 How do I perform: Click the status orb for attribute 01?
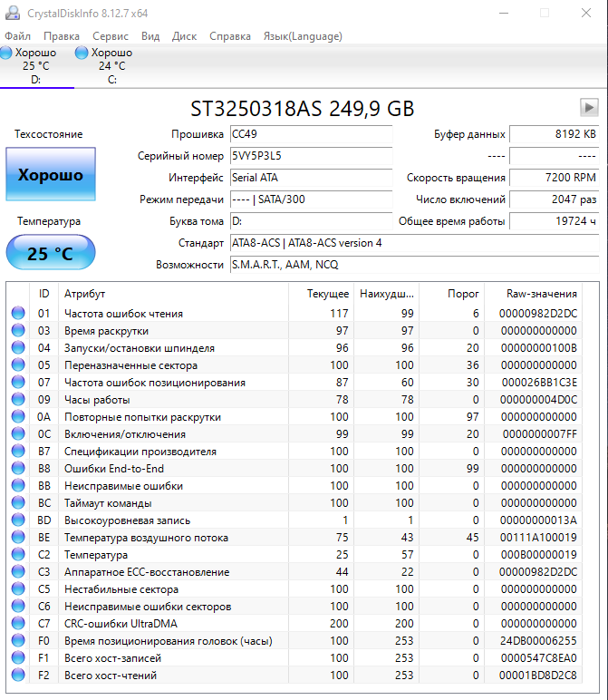[x=18, y=313]
